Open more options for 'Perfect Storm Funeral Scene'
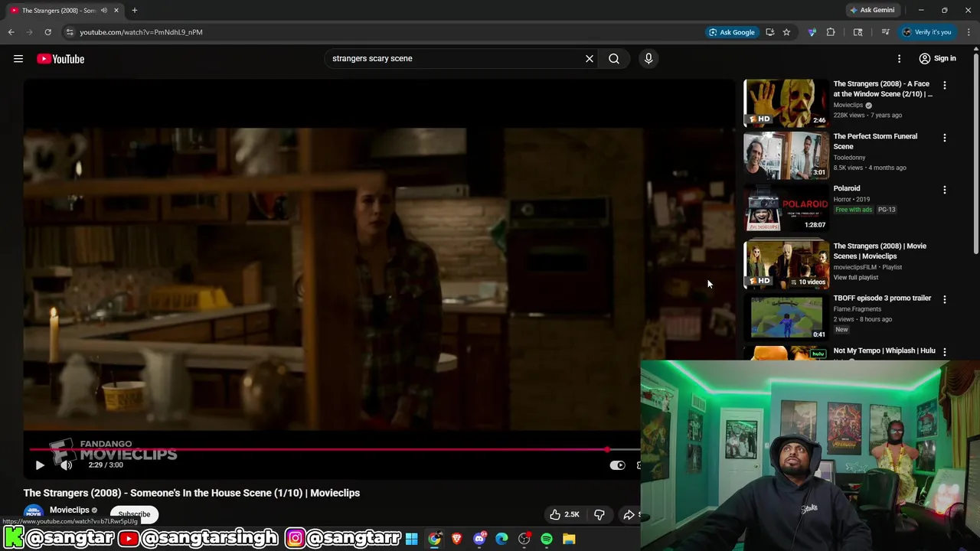Screen dimensions: 980x551 944,138
